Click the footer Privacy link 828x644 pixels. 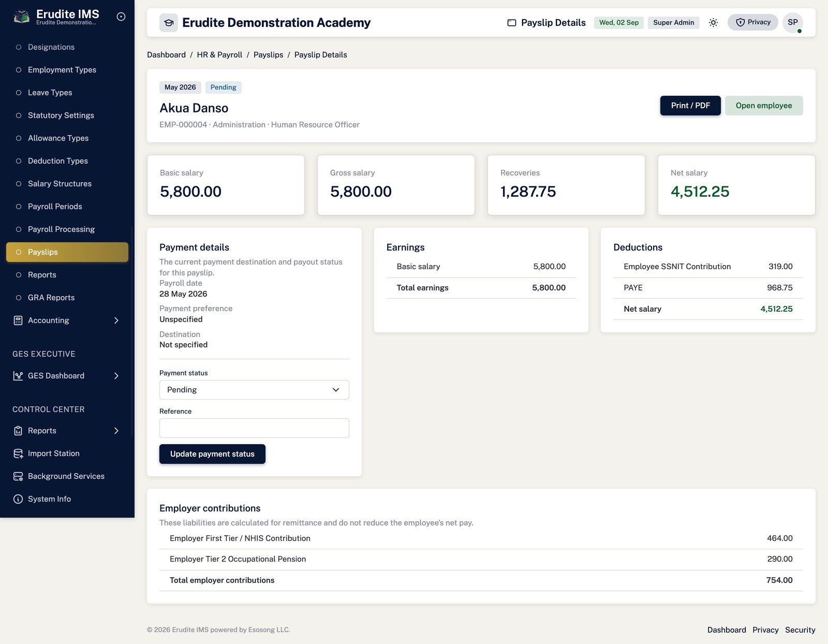coord(765,630)
